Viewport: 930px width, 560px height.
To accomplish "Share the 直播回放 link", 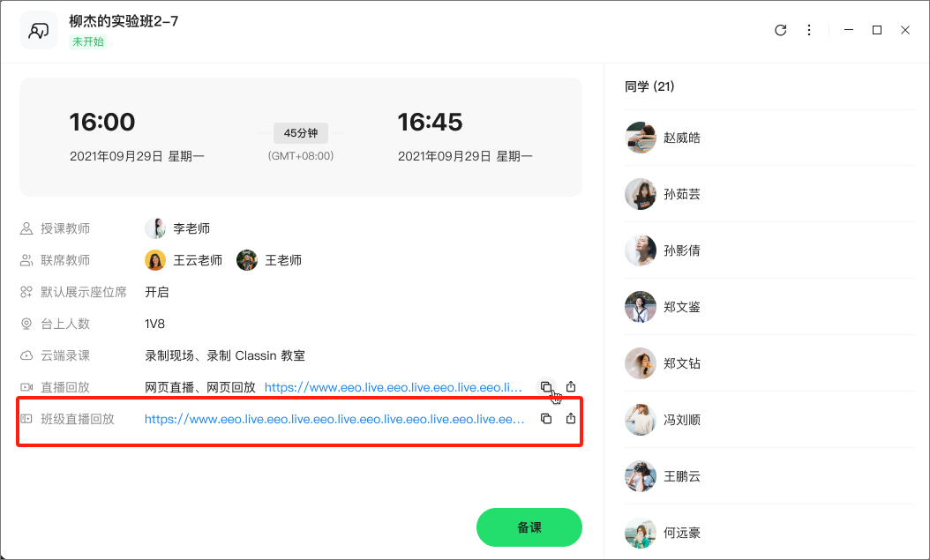I will coord(571,387).
